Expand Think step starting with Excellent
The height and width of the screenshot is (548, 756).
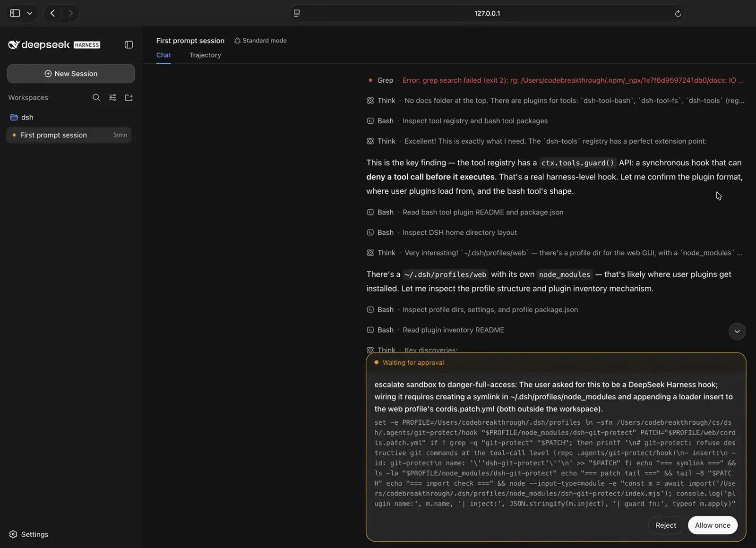(537, 141)
